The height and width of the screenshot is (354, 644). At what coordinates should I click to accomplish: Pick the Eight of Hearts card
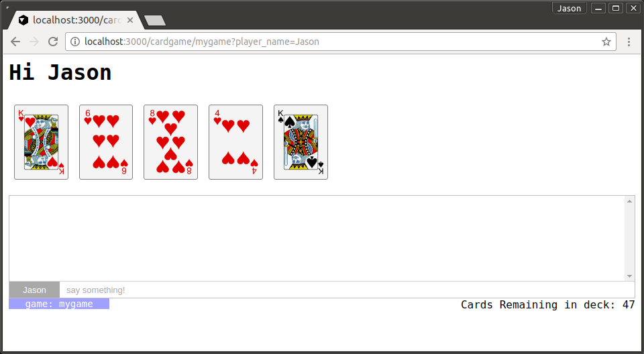[171, 142]
